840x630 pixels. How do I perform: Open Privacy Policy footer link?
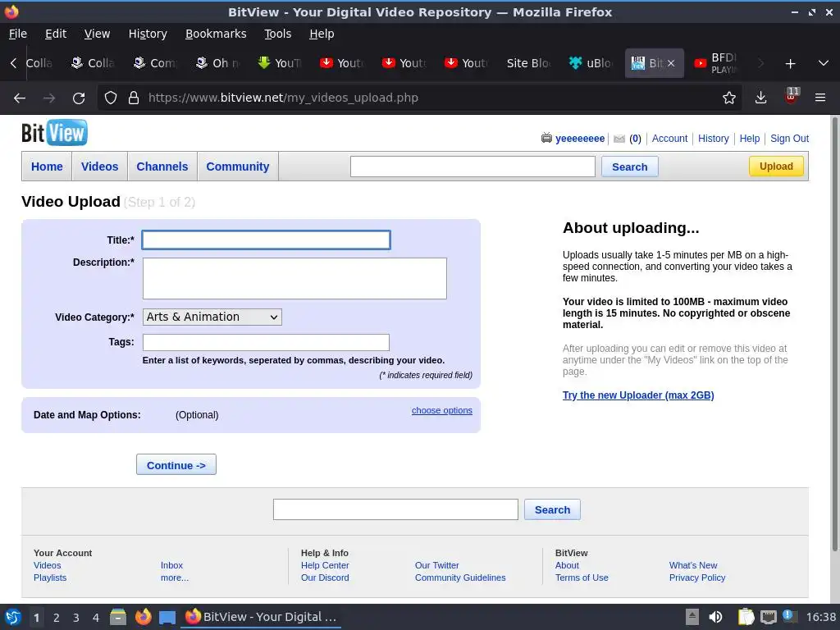click(x=697, y=577)
